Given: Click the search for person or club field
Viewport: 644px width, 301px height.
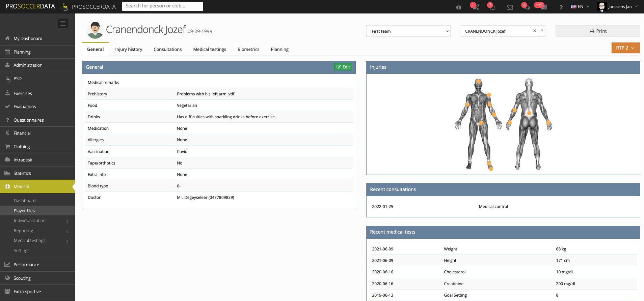Looking at the screenshot, I should (x=163, y=6).
